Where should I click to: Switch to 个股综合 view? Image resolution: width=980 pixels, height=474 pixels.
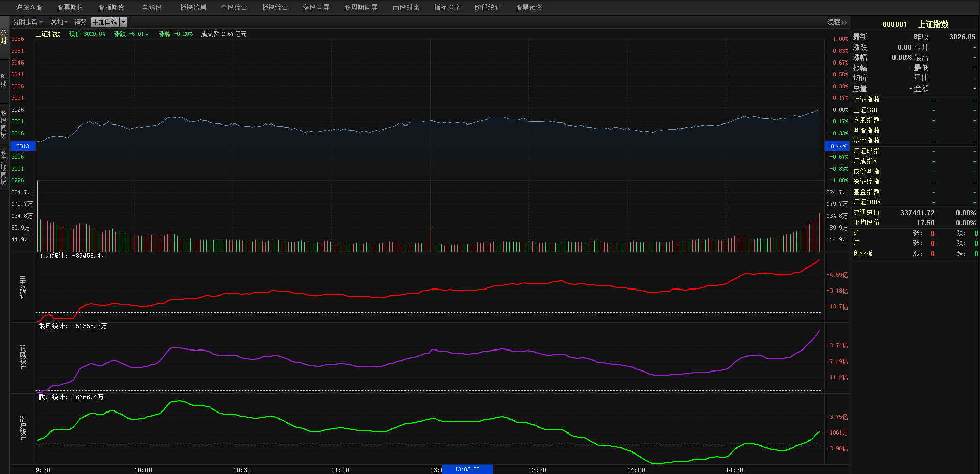pyautogui.click(x=234, y=7)
